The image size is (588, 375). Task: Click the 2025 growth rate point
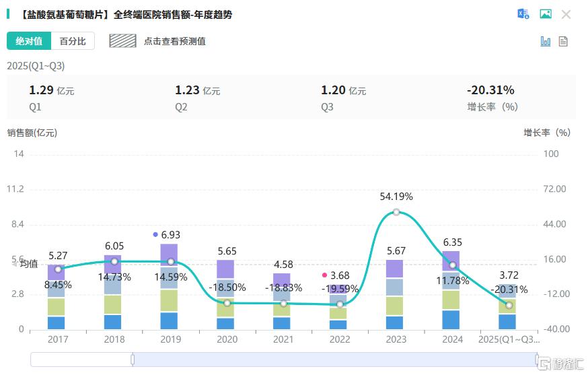pyautogui.click(x=509, y=305)
